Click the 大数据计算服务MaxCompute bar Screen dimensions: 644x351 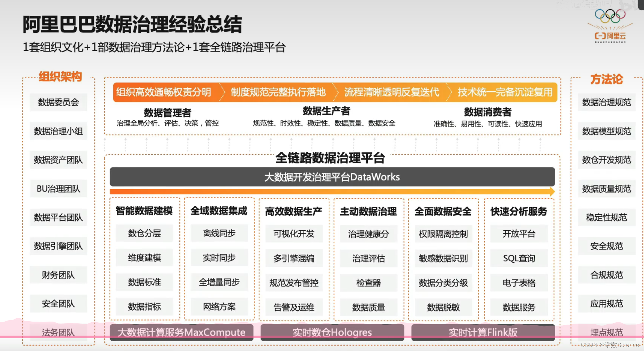click(x=181, y=332)
